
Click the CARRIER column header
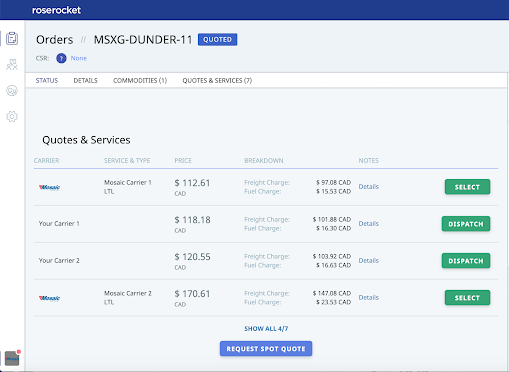[x=46, y=161]
